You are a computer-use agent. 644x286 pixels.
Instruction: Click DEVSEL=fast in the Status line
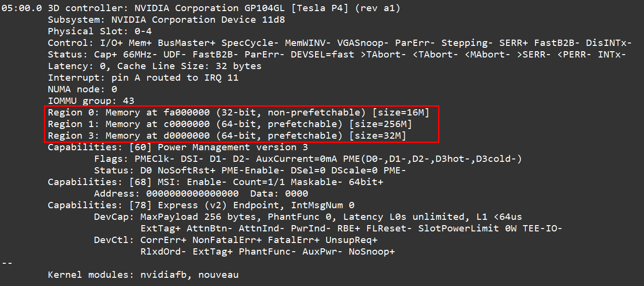pyautogui.click(x=322, y=55)
